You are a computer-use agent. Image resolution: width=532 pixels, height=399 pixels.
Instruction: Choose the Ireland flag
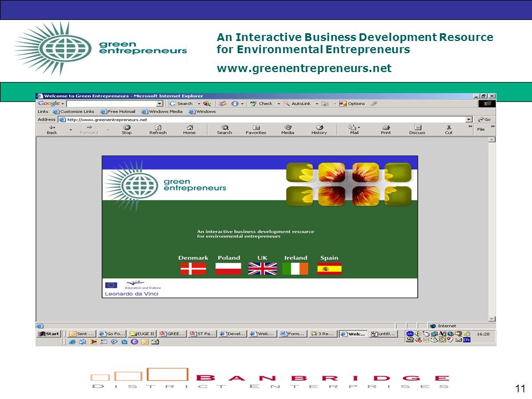click(x=295, y=269)
